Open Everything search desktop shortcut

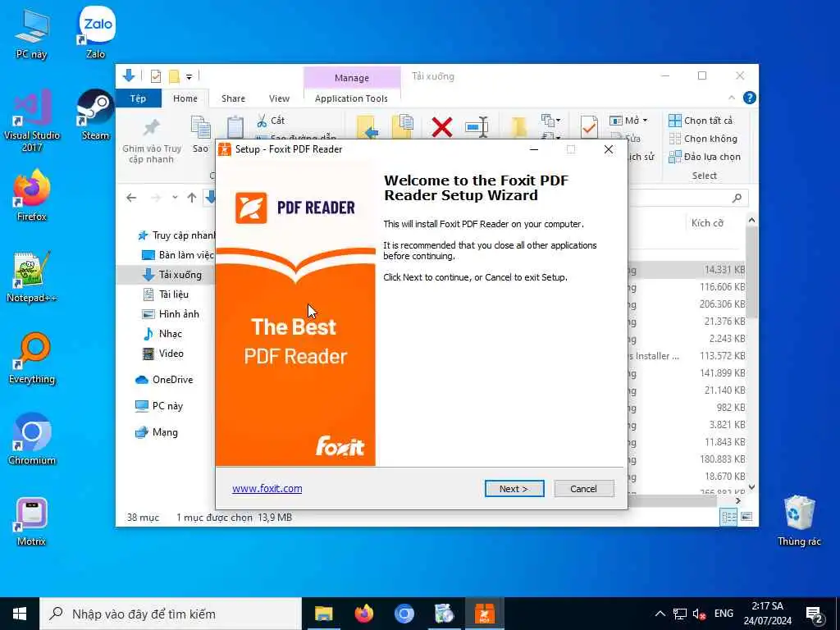pos(32,358)
